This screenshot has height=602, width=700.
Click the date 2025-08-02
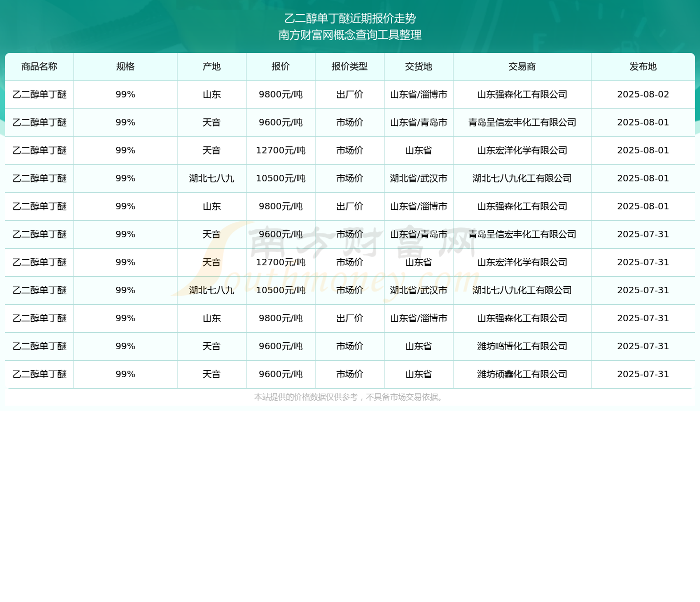click(643, 94)
